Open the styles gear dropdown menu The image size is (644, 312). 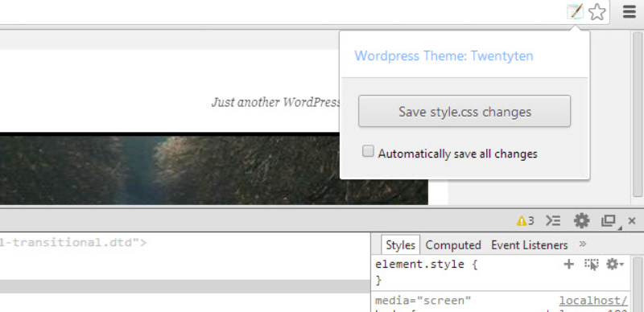click(x=615, y=264)
